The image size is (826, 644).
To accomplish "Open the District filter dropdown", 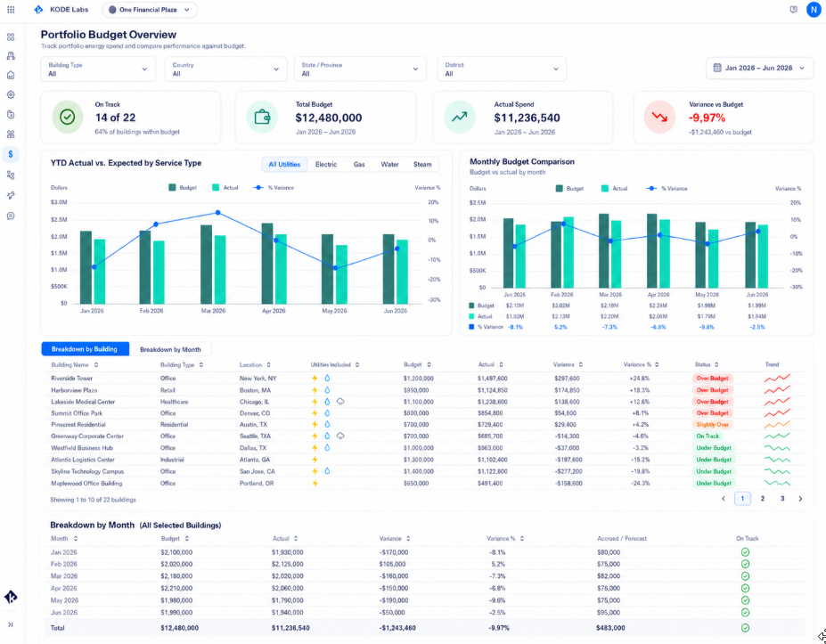I will click(502, 69).
